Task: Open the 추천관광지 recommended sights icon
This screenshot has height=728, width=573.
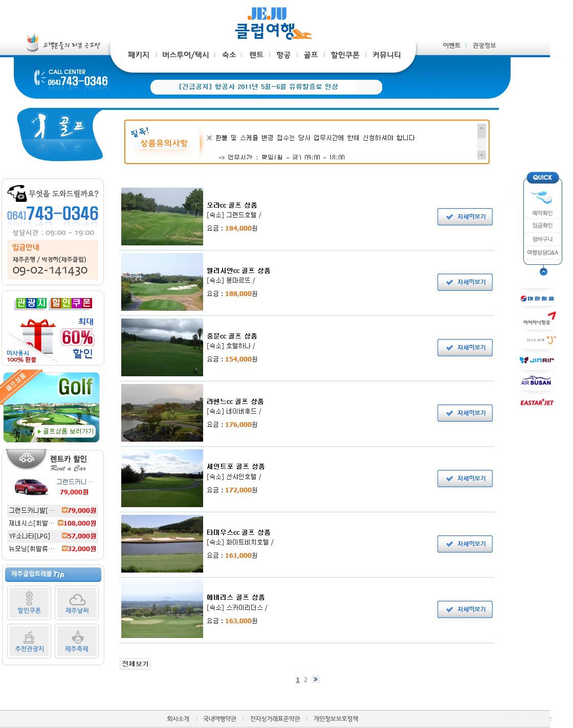Action: click(x=29, y=641)
